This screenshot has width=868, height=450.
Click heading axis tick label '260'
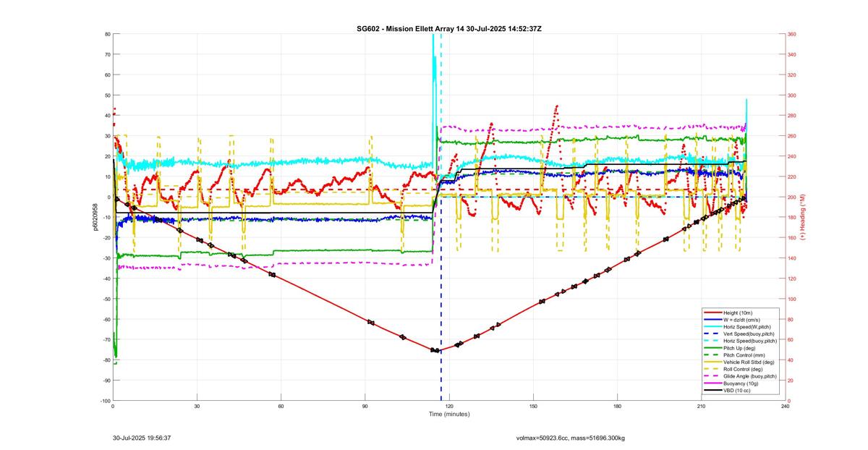[792, 136]
